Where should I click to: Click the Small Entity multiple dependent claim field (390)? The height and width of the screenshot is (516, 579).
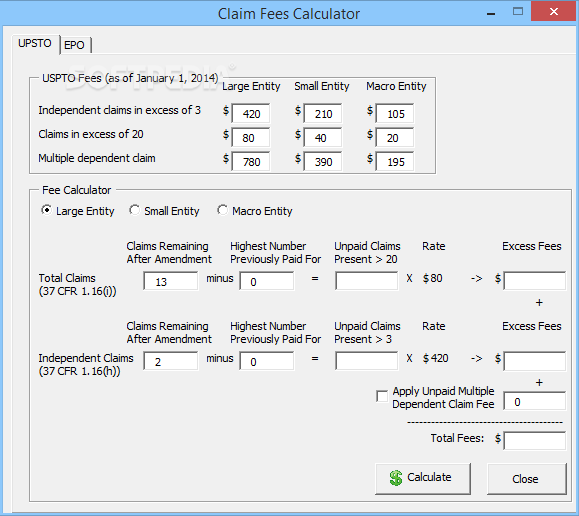click(x=322, y=161)
